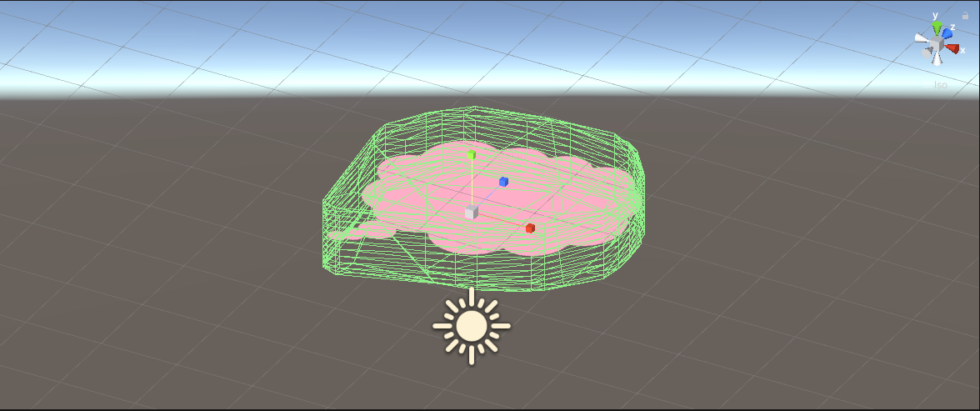The image size is (980, 411).
Task: Grab the blue Z-axis scale handle cube
Action: (x=503, y=182)
